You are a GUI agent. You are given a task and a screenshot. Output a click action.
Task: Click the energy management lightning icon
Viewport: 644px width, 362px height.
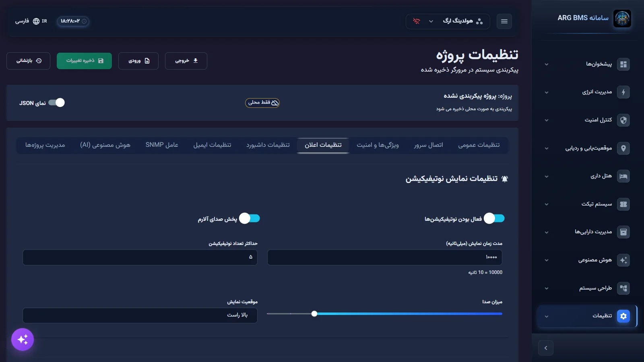click(623, 92)
